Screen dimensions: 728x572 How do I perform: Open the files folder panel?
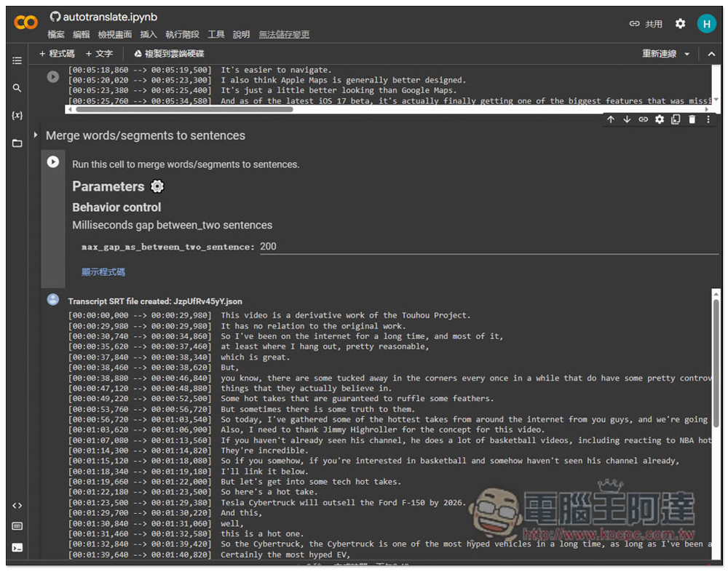tap(17, 143)
